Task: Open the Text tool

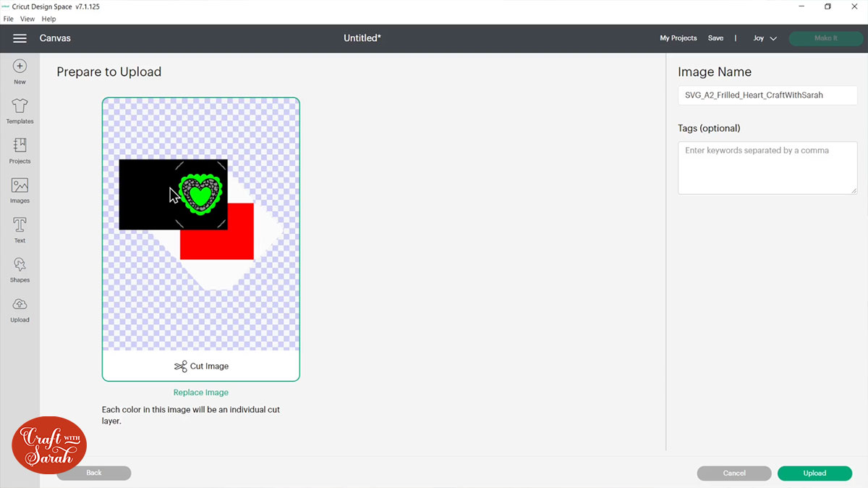Action: tap(20, 229)
